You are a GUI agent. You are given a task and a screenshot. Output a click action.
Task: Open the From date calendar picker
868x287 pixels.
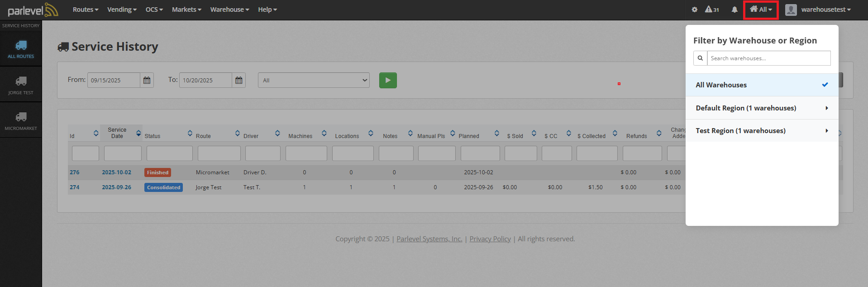(x=147, y=80)
